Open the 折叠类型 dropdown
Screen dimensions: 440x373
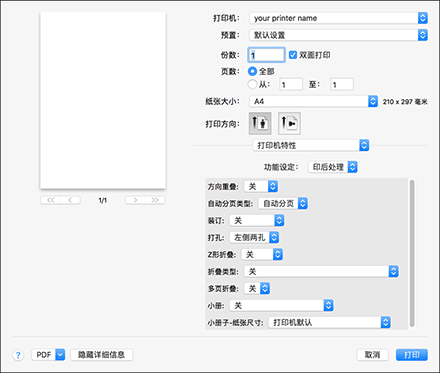pyautogui.click(x=321, y=272)
